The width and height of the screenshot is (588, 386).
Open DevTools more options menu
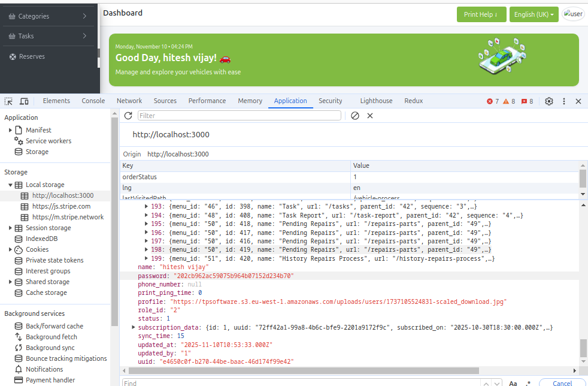[564, 101]
